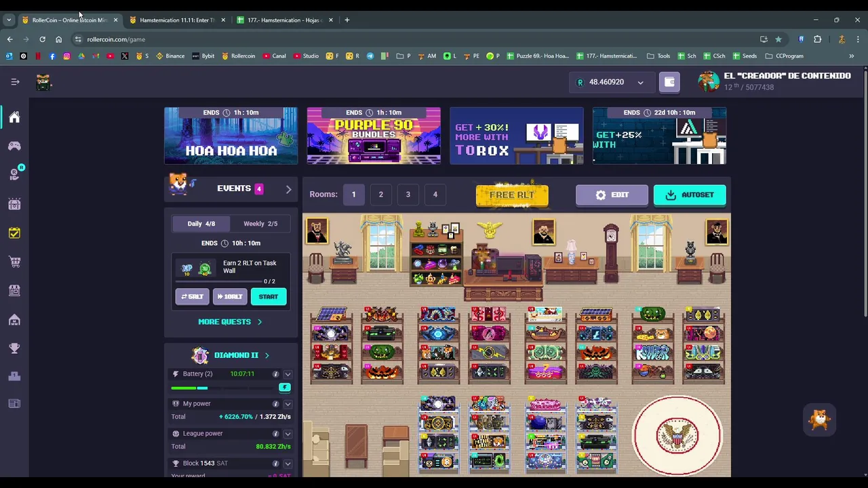868x488 pixels.
Task: Open the Telegram bookmark icon
Action: pyautogui.click(x=370, y=56)
